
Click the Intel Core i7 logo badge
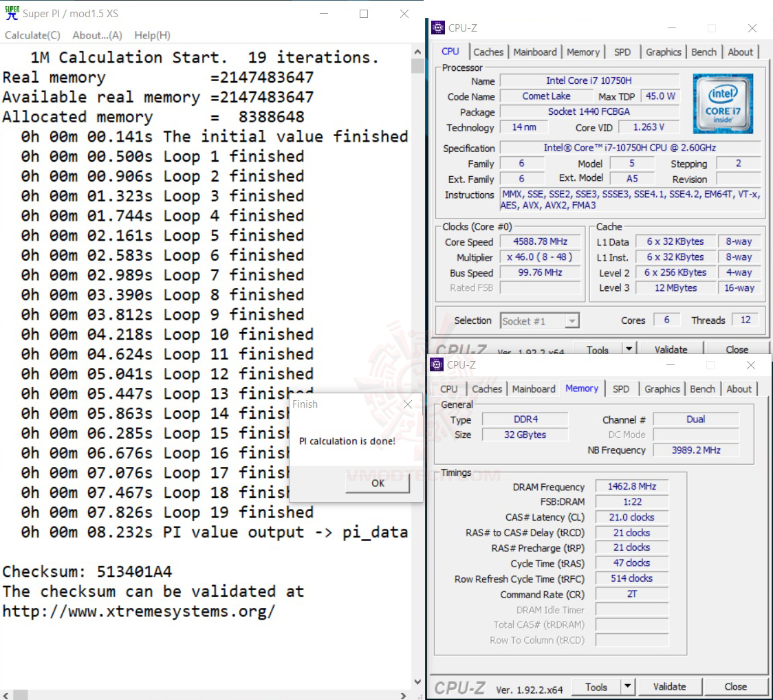click(723, 104)
